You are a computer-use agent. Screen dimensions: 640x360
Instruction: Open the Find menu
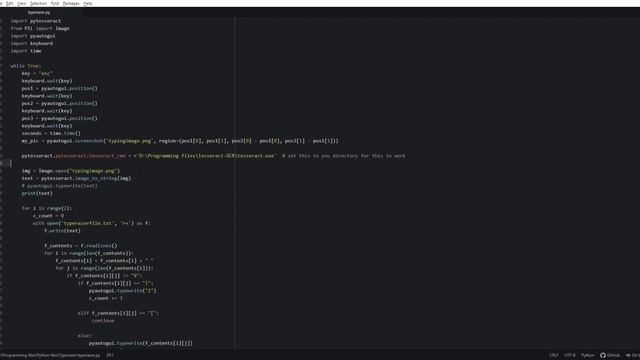55,3
